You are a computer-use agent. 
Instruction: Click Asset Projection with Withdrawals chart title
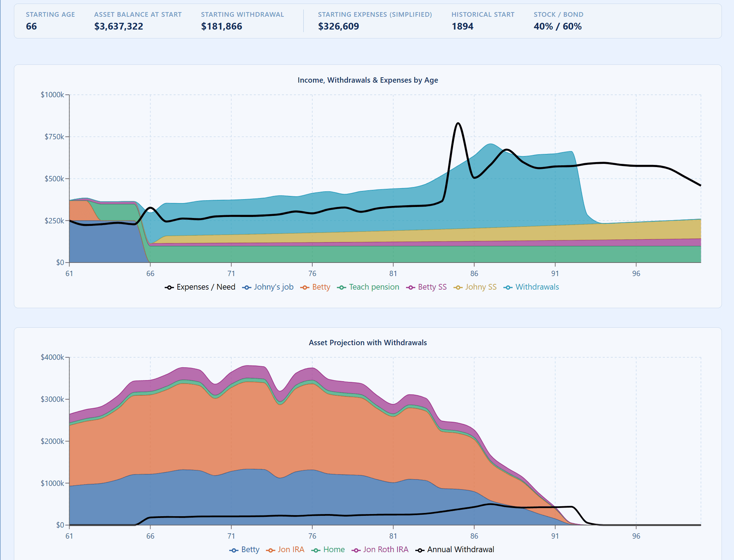pos(368,343)
